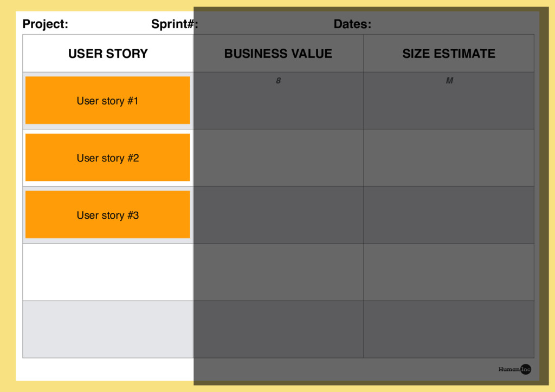Click the Sprint# field label
555x392 pixels.
tap(175, 24)
